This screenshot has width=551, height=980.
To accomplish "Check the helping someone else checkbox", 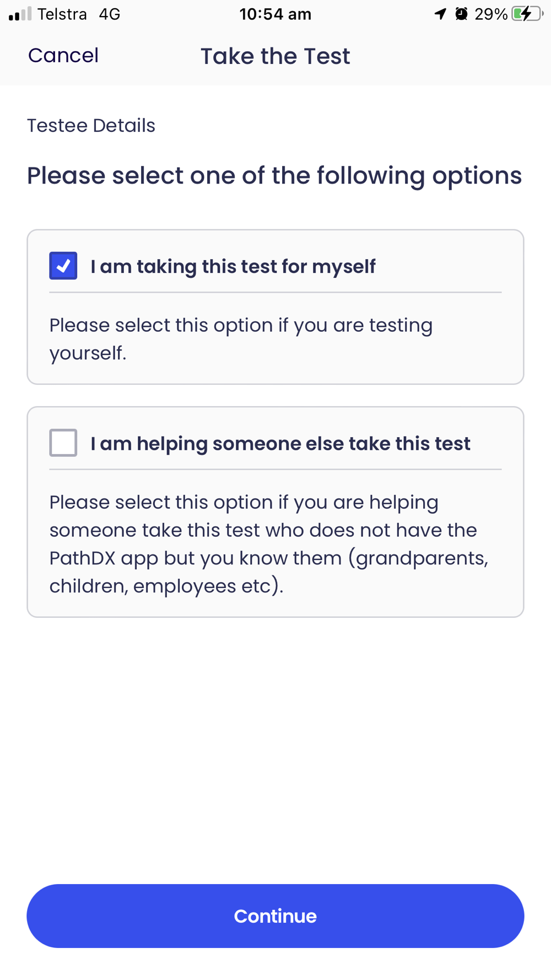I will pyautogui.click(x=63, y=443).
